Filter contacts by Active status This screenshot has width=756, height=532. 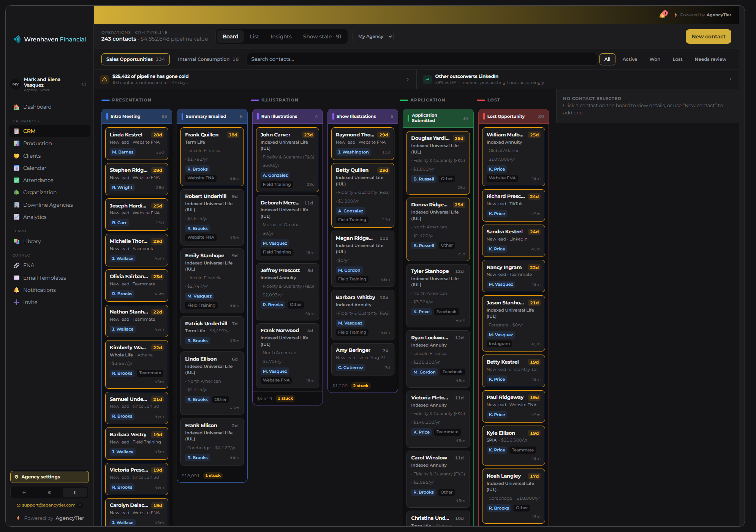coord(629,59)
